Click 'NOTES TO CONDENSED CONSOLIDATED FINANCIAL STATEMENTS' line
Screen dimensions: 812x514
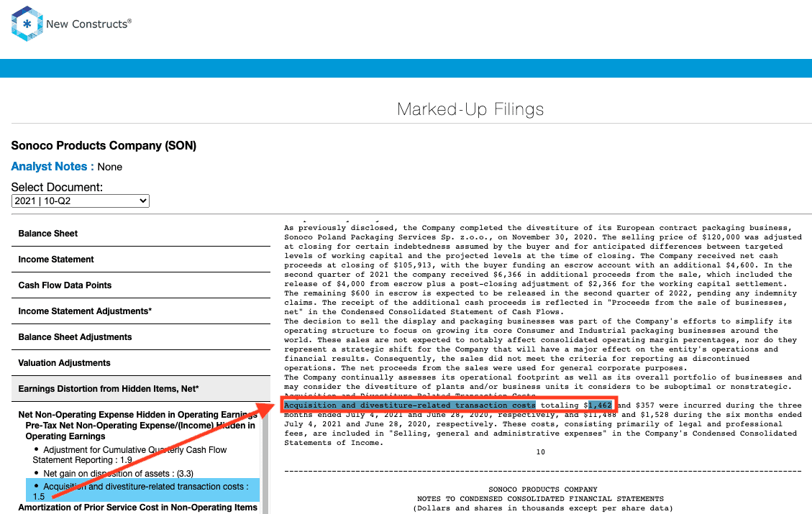click(541, 498)
